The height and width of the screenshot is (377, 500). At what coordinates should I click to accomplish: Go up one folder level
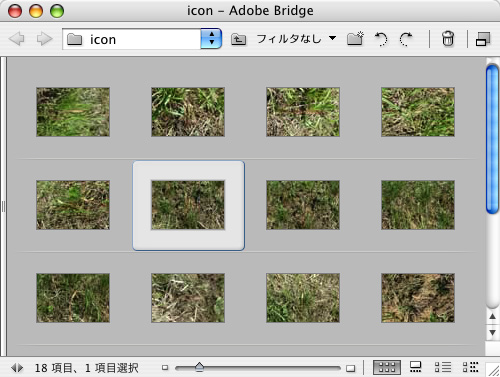[x=238, y=39]
